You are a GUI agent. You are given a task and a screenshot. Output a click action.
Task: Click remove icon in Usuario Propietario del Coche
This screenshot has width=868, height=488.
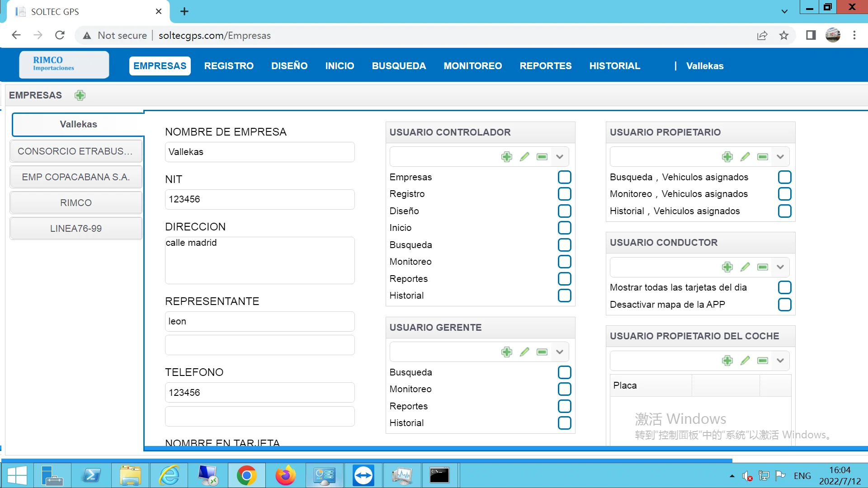pos(762,361)
